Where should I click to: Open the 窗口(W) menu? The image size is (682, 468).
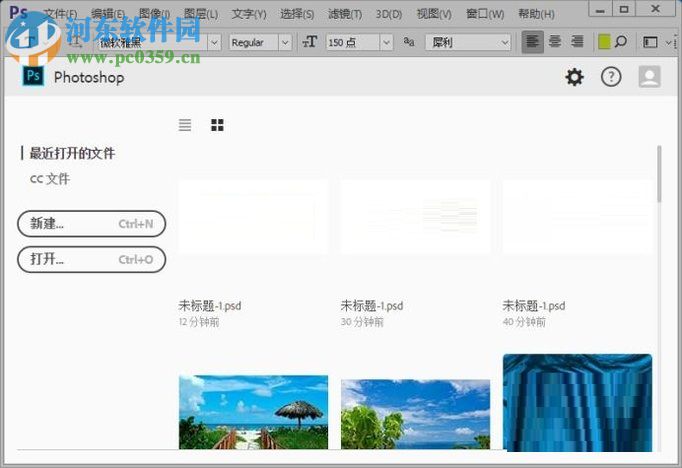coord(485,14)
